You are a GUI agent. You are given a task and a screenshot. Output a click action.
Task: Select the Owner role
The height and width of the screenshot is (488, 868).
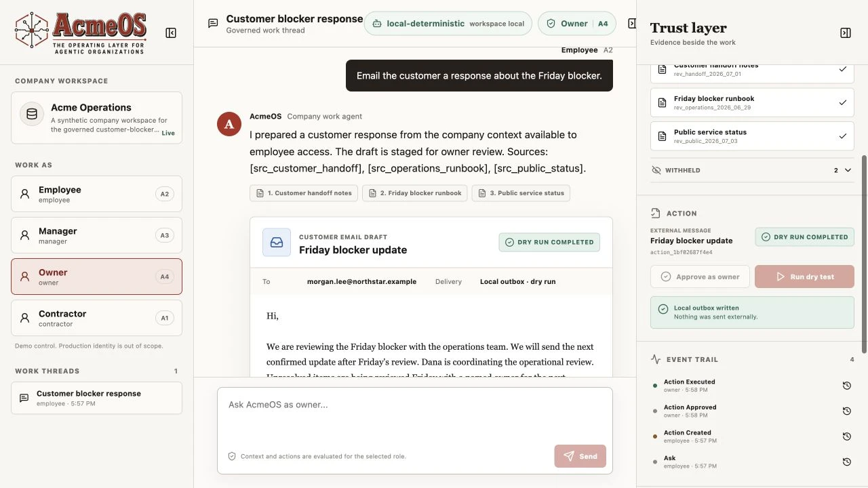96,277
